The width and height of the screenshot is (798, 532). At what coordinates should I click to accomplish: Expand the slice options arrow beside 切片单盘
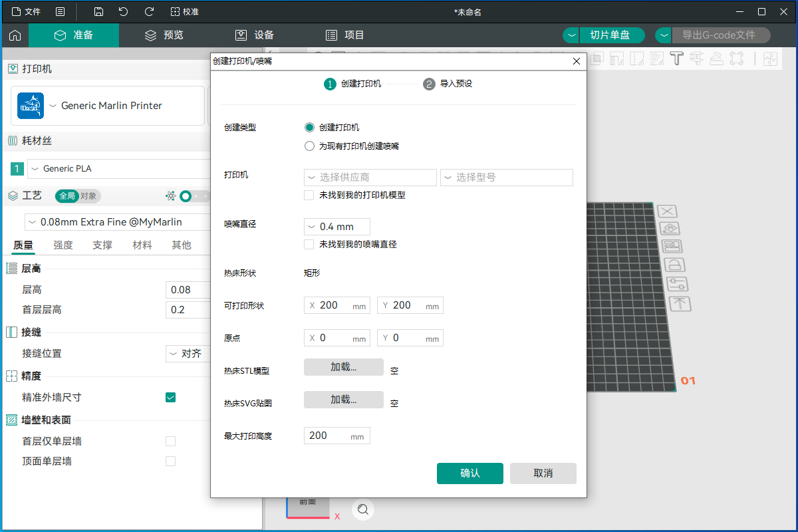pyautogui.click(x=571, y=35)
